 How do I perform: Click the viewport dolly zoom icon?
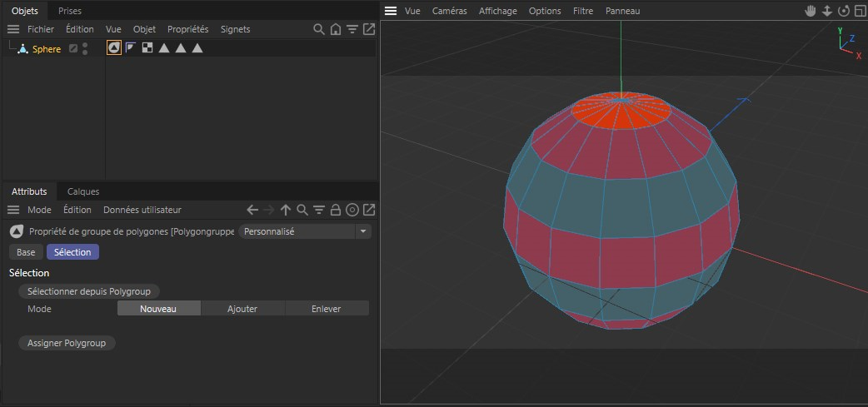point(827,11)
